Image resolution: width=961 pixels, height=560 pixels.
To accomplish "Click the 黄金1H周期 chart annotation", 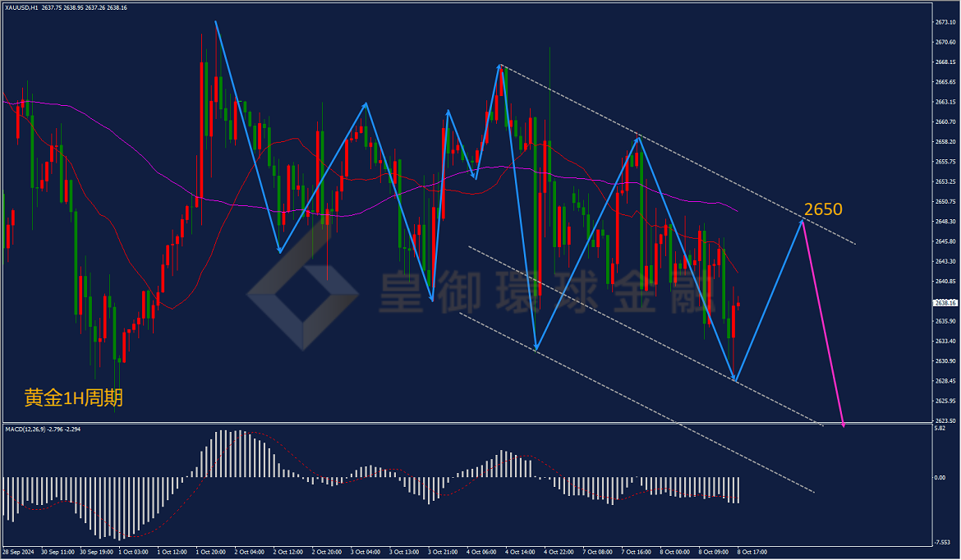I will point(74,398).
